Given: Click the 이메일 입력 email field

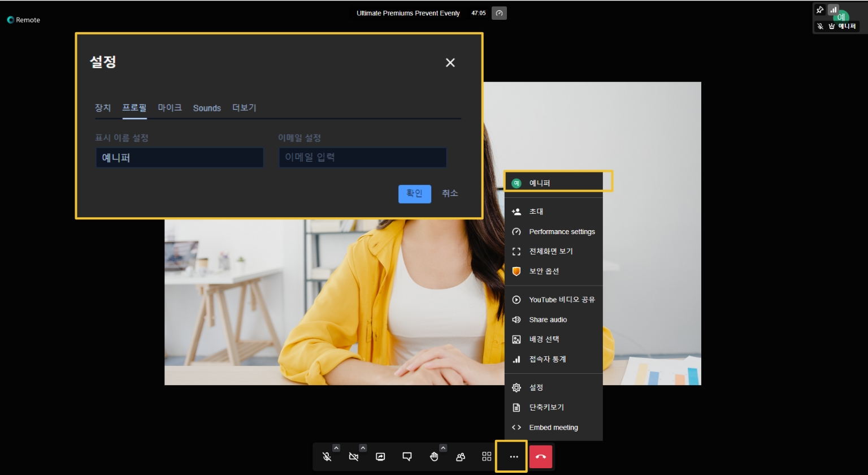Looking at the screenshot, I should tap(362, 157).
